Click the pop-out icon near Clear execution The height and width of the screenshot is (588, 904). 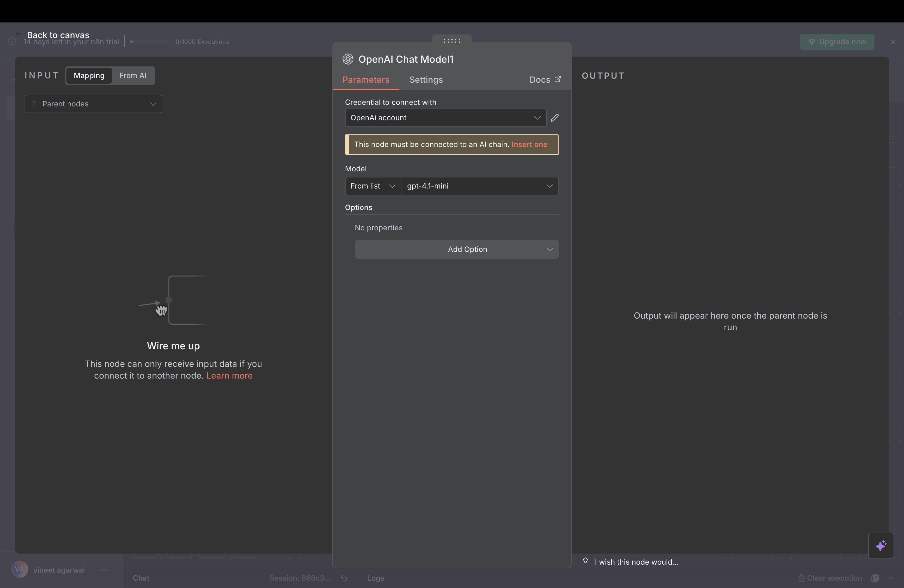(875, 578)
